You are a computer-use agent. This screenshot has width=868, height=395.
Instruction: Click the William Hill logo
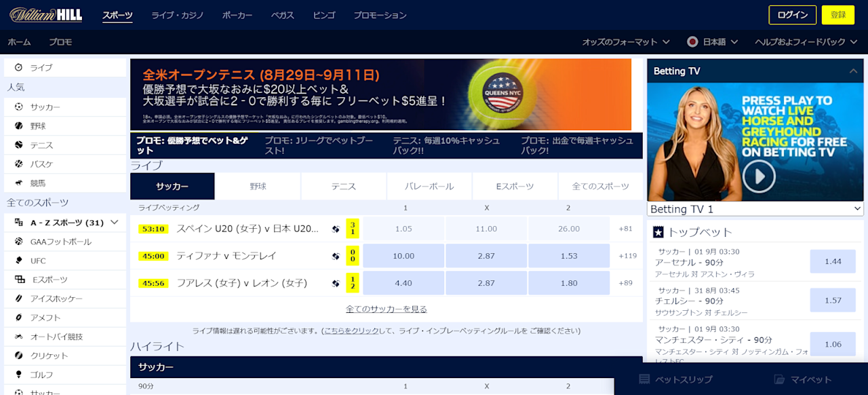point(46,15)
